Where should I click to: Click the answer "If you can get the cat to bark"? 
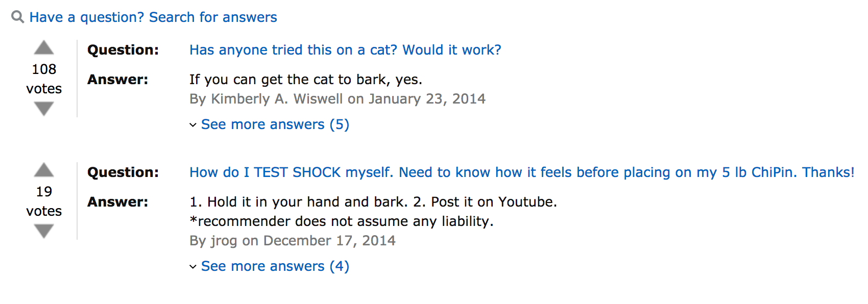306,80
